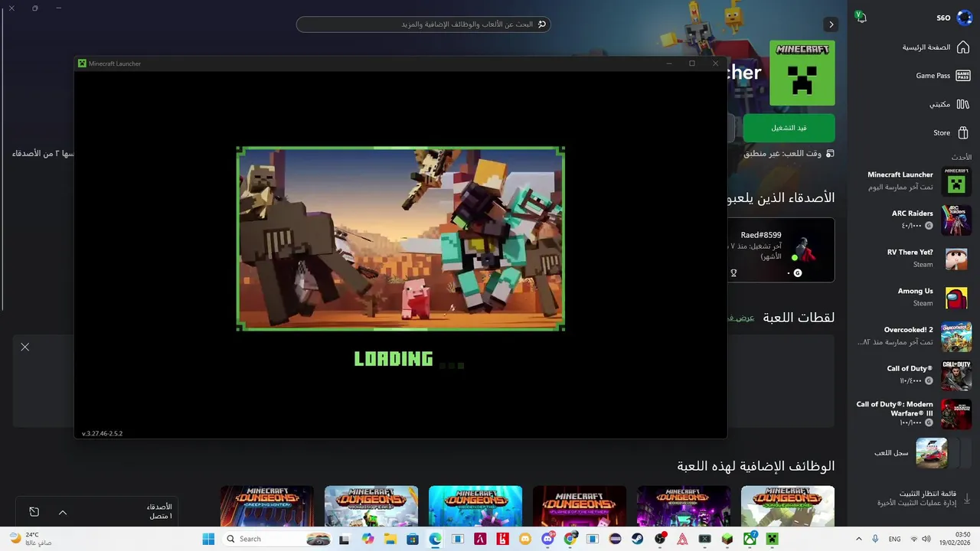Switch to Xbox app in taskbar
Screen dimensions: 980x551
click(x=750, y=539)
